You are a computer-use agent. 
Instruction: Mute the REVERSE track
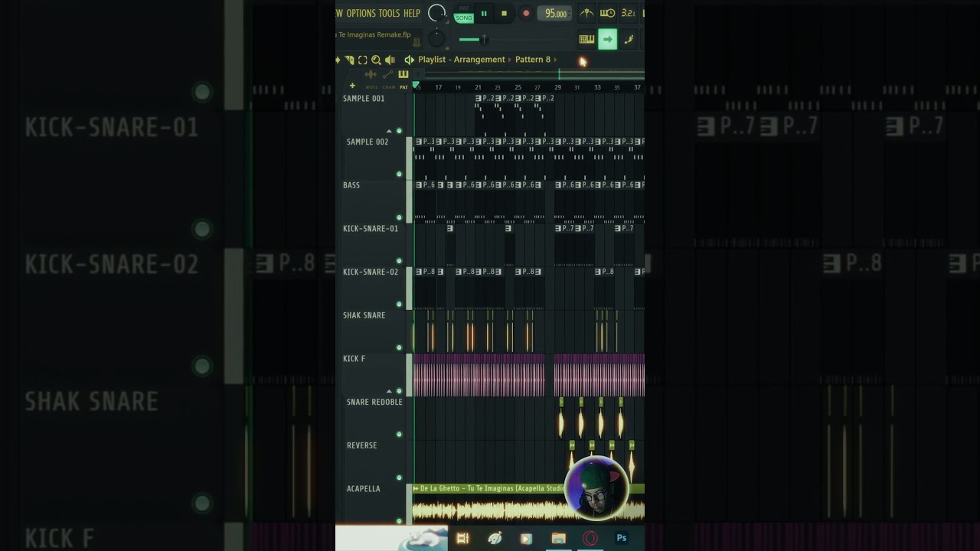[x=399, y=478]
